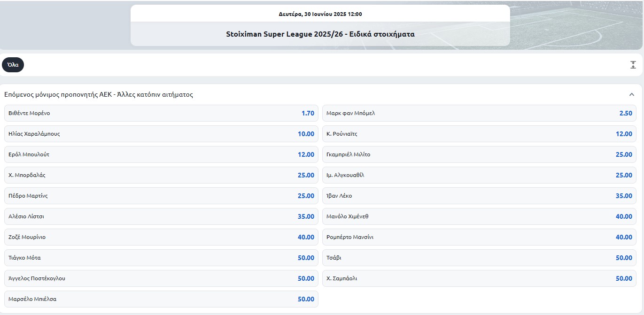Screen dimensions: 644x315
Task: Bet on Ρομπέρτο Μανσίνι
Action: pos(479,237)
